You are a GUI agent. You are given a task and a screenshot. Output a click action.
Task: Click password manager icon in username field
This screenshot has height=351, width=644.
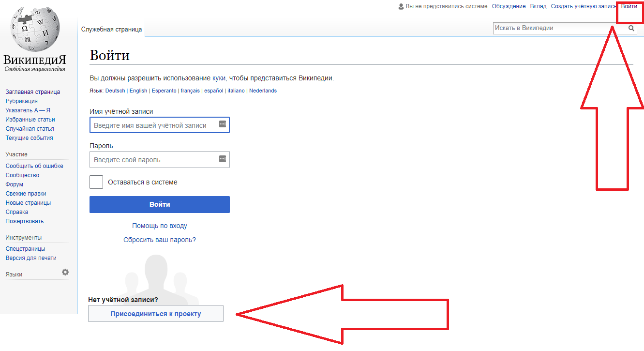point(222,124)
